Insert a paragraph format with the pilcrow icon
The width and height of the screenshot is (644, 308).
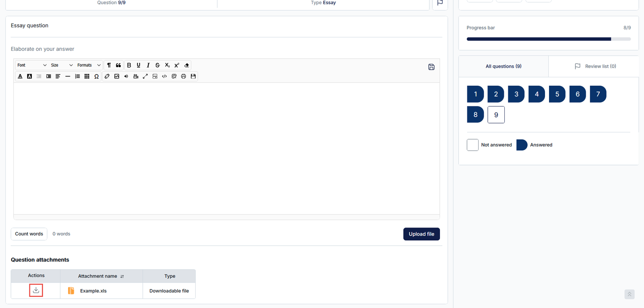click(109, 65)
